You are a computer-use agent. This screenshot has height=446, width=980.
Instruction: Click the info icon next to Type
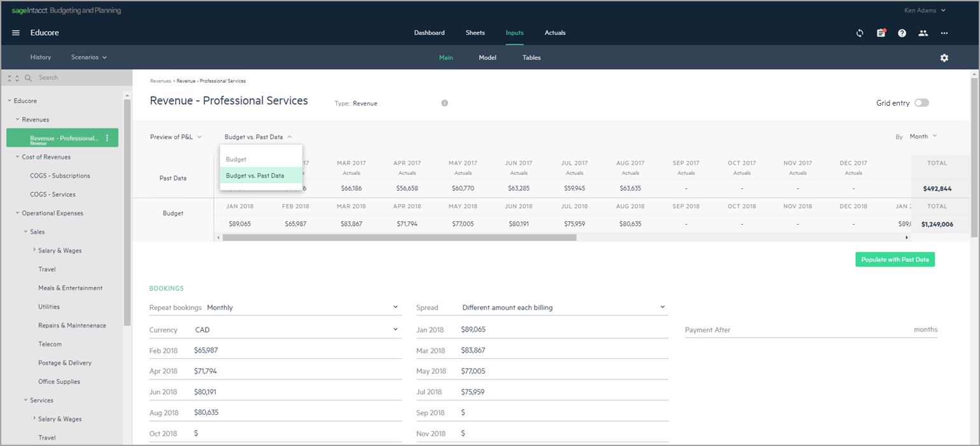445,103
